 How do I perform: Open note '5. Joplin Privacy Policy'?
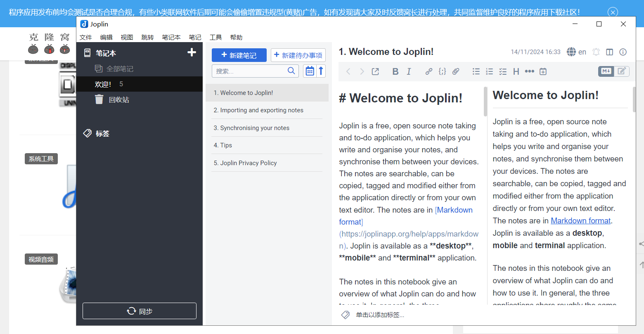point(267,163)
